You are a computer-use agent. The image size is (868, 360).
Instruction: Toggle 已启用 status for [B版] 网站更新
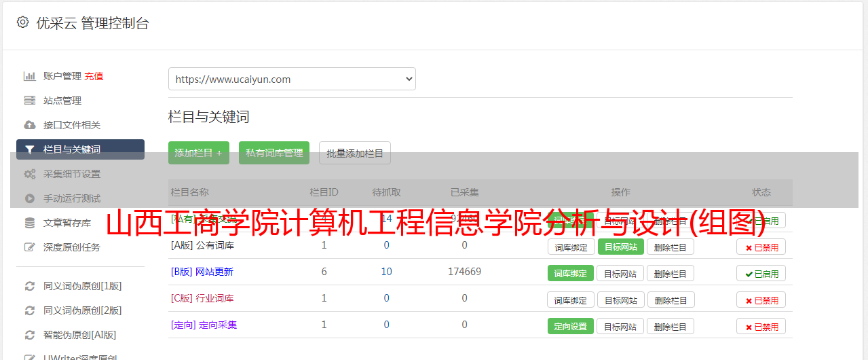click(x=761, y=273)
